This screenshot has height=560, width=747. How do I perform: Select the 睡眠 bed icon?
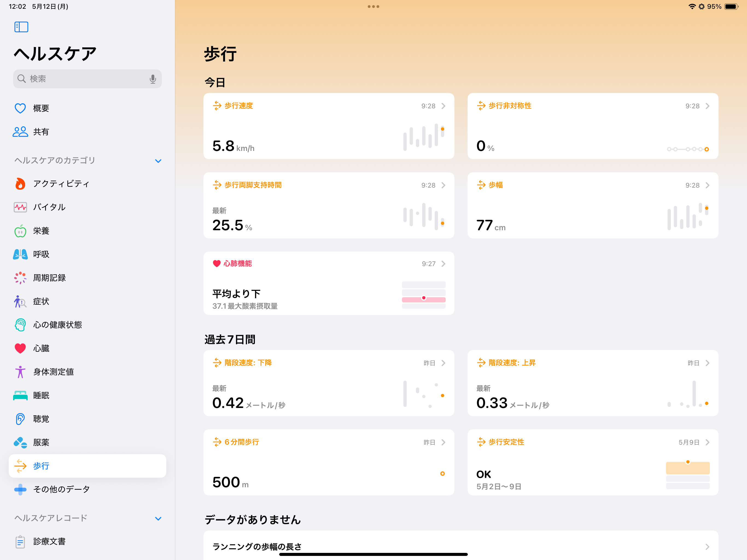20,395
